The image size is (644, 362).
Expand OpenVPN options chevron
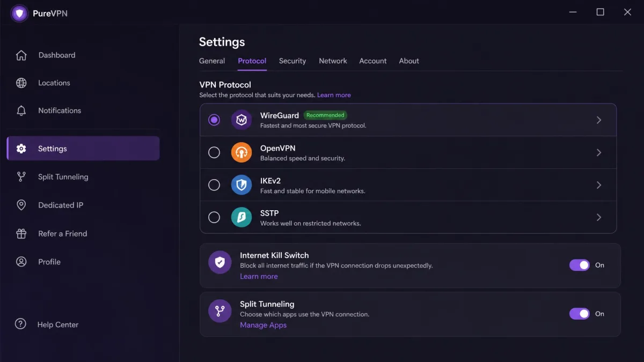click(599, 152)
